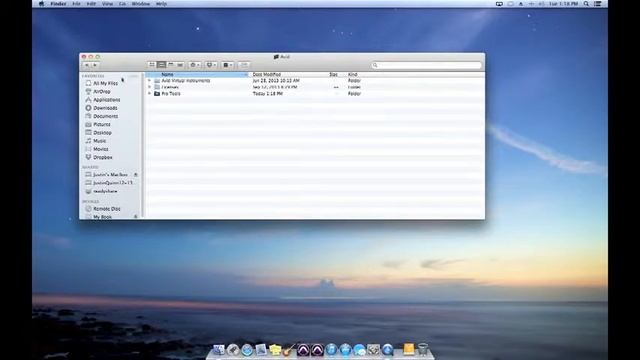Open the File menu

76,4
